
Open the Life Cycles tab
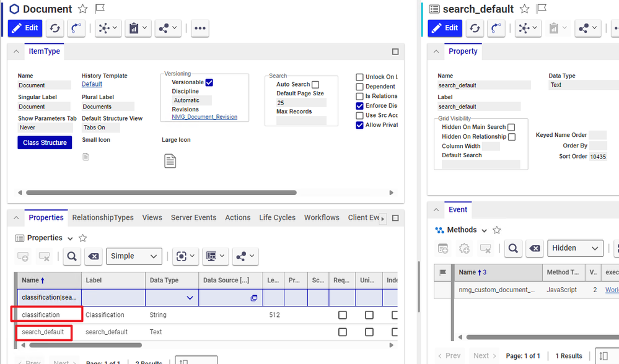(x=277, y=218)
